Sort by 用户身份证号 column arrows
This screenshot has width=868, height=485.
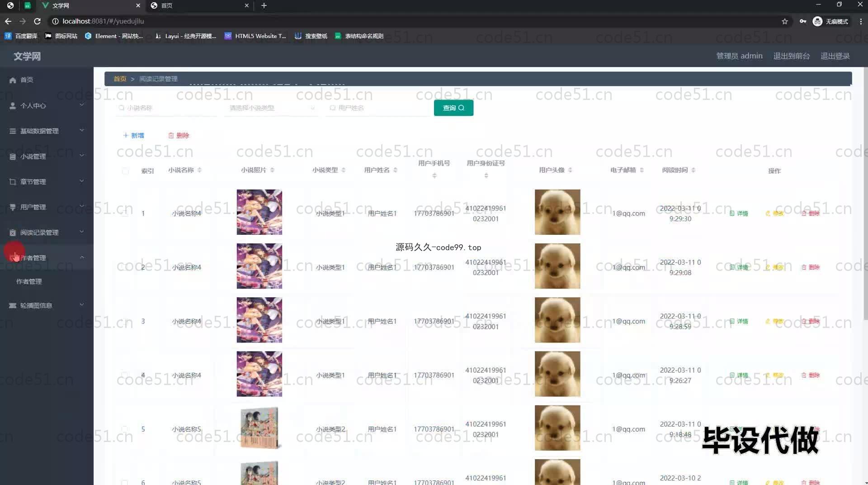coord(486,176)
